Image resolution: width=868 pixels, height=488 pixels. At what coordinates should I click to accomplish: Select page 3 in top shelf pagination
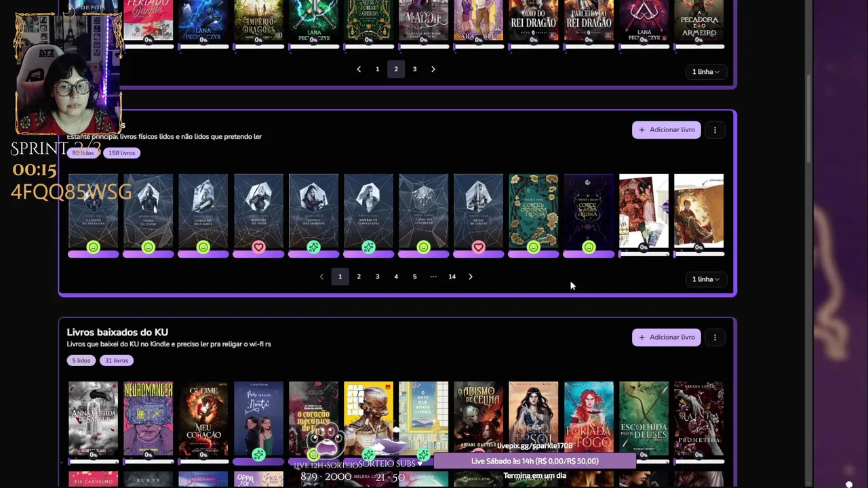(415, 69)
